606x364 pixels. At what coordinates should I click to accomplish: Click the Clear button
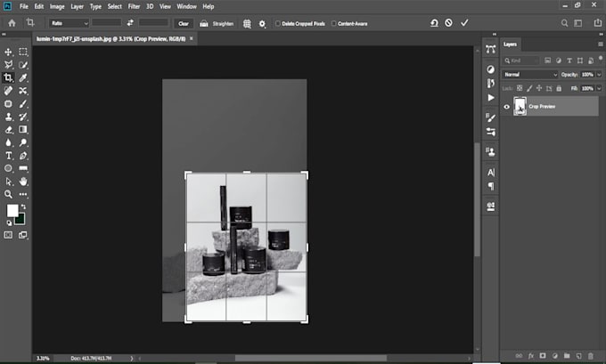[x=184, y=23]
